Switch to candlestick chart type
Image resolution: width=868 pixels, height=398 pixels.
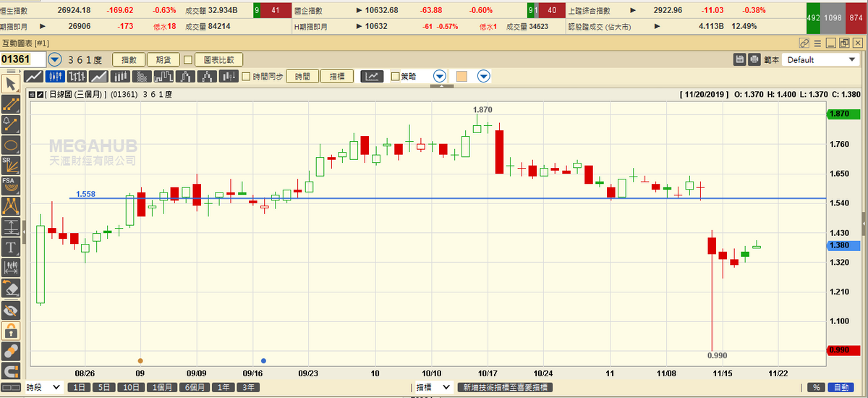click(55, 76)
